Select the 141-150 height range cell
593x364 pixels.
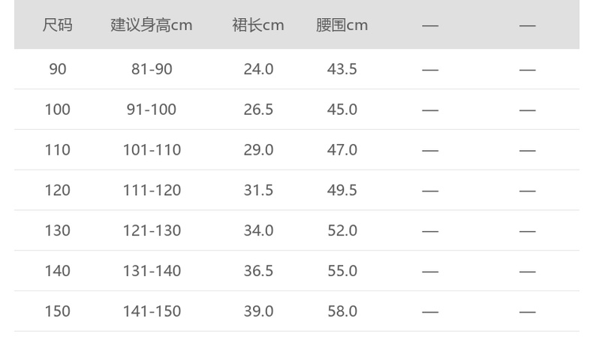click(x=152, y=311)
